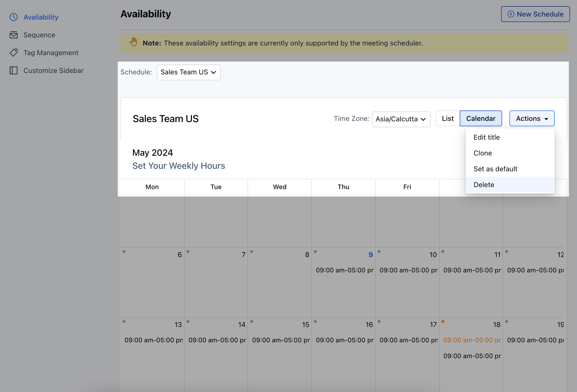The image size is (577, 392).
Task: Click the Set Your Weekly Hours heading
Action: (x=179, y=166)
